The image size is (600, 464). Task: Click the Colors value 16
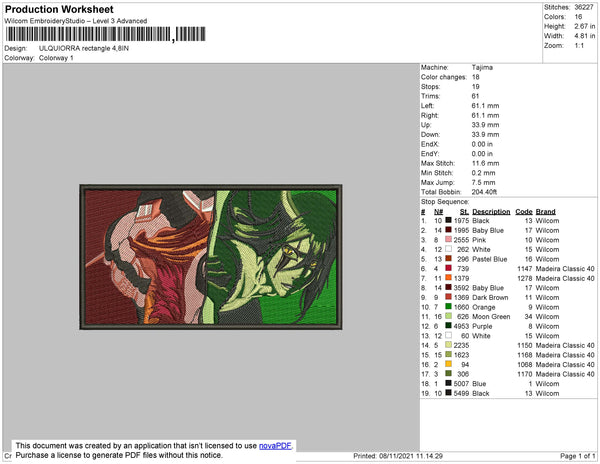click(x=578, y=17)
